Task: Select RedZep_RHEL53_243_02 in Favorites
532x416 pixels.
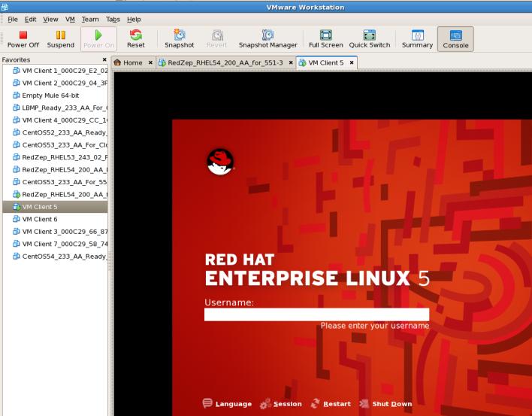Action: pyautogui.click(x=55, y=157)
